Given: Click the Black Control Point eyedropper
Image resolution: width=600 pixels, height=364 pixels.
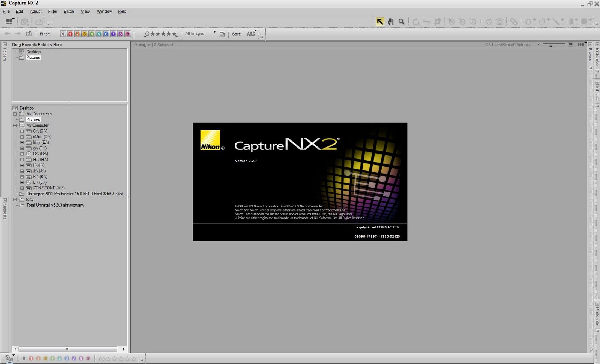Looking at the screenshot, I should click(451, 22).
